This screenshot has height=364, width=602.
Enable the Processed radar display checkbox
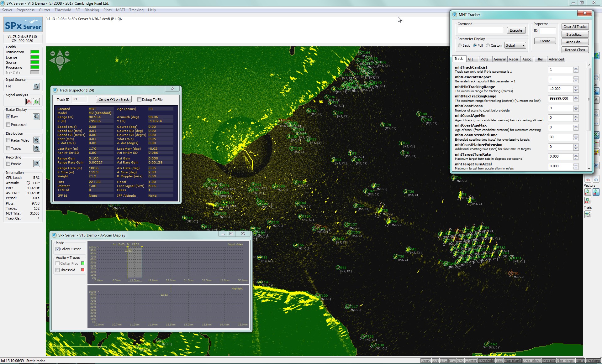pos(8,125)
